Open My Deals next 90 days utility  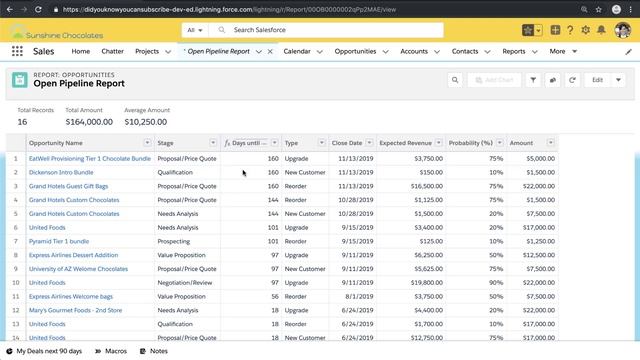pos(44,351)
